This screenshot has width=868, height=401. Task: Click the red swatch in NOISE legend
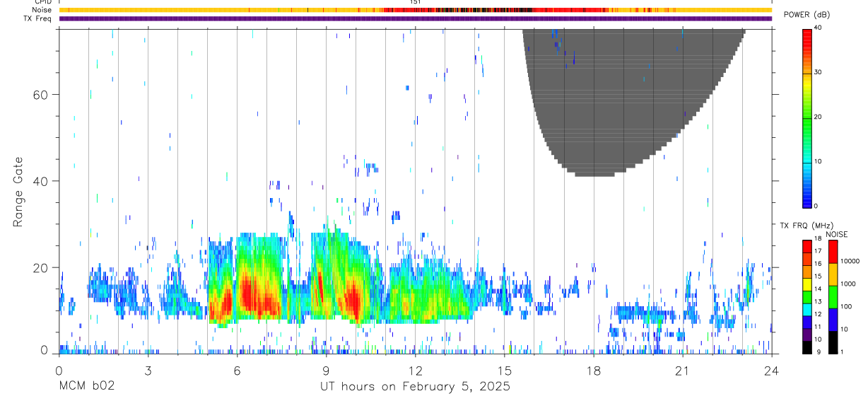click(833, 251)
